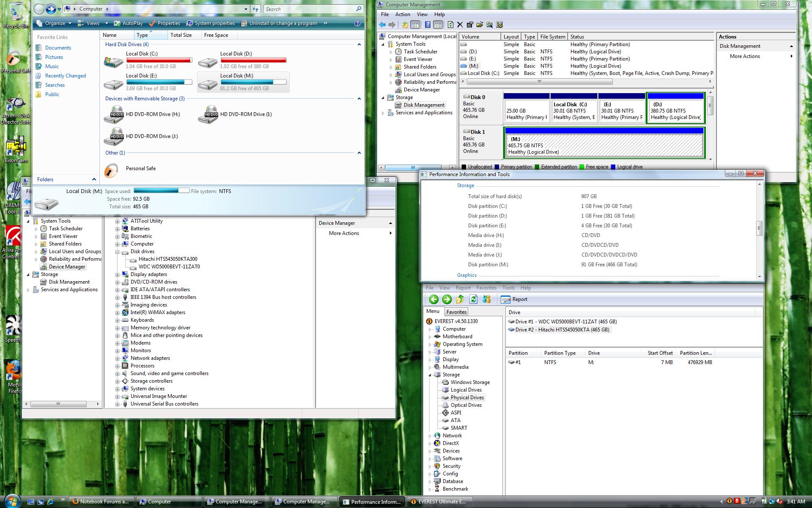Click EVEREST users/favorites icon in toolbar
The width and height of the screenshot is (812, 508).
coord(486,299)
